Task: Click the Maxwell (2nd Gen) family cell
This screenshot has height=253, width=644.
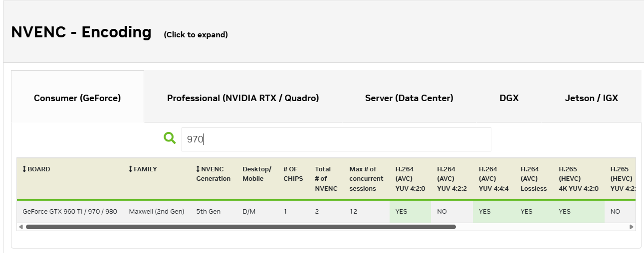Action: (x=157, y=212)
